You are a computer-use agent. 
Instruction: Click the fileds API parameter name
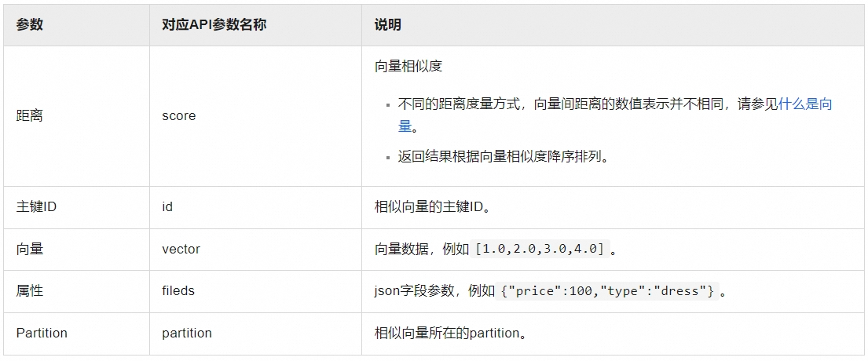click(178, 290)
